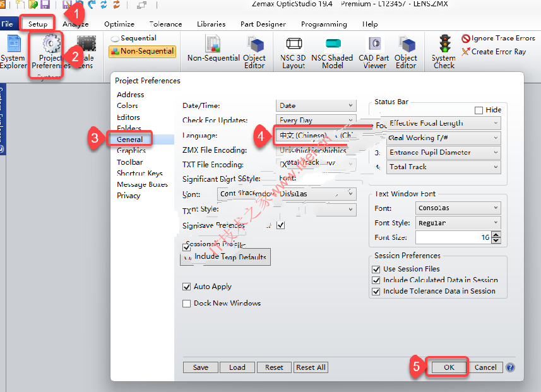Select Non-Sequential mode
The height and width of the screenshot is (392, 541).
click(x=142, y=51)
